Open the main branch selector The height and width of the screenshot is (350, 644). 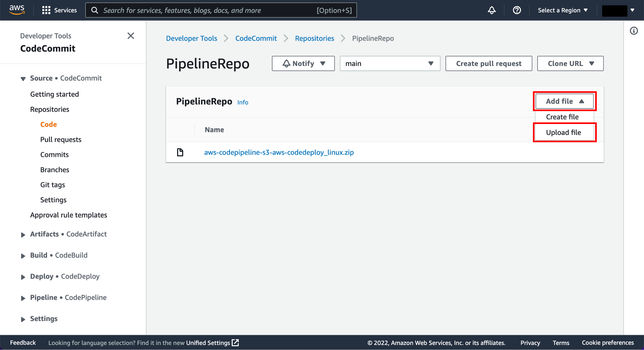390,63
